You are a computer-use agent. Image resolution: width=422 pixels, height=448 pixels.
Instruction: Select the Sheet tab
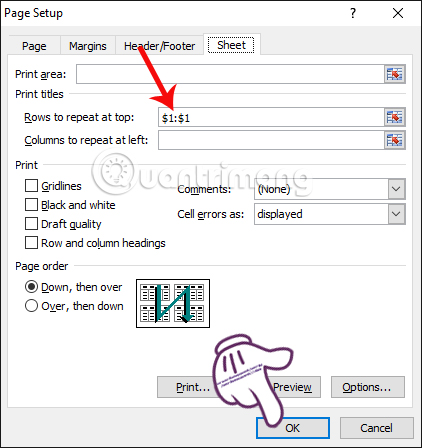click(231, 45)
